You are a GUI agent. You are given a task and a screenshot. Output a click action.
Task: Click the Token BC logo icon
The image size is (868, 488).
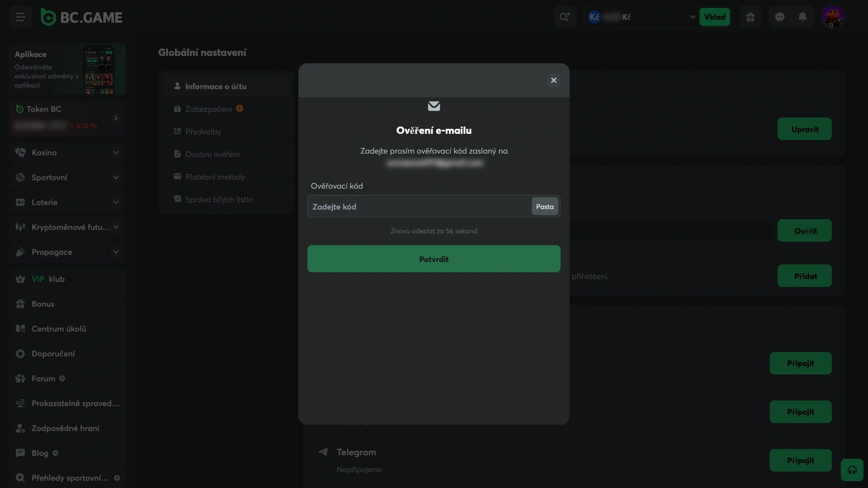tap(19, 109)
